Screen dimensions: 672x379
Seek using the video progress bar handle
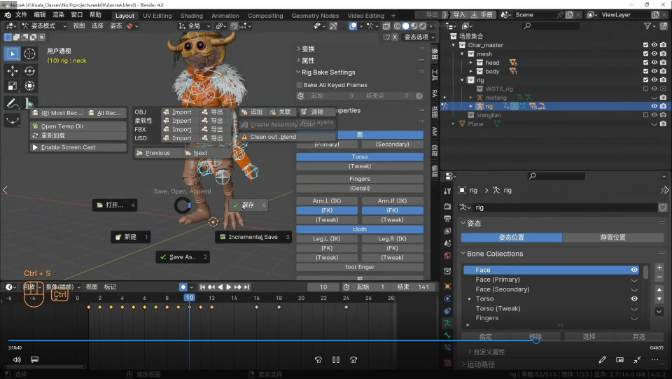point(536,340)
